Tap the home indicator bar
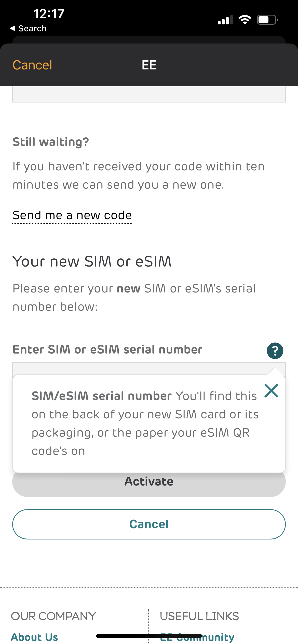 (x=149, y=636)
